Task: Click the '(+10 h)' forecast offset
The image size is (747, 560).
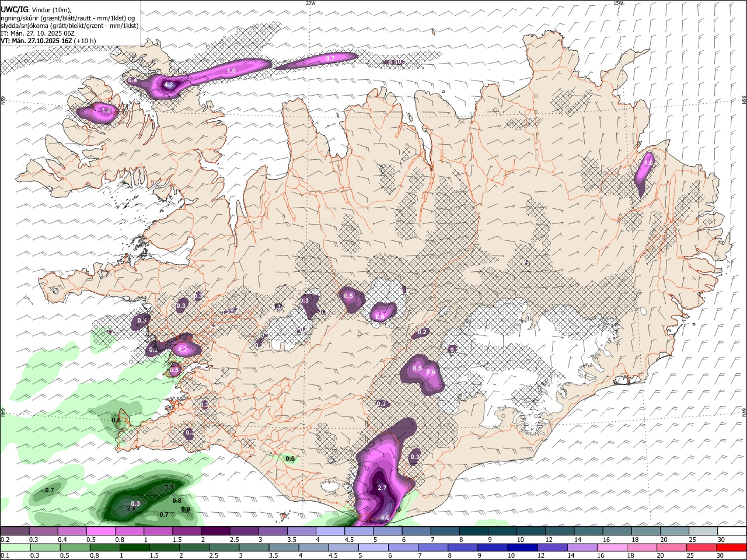Action: click(85, 41)
